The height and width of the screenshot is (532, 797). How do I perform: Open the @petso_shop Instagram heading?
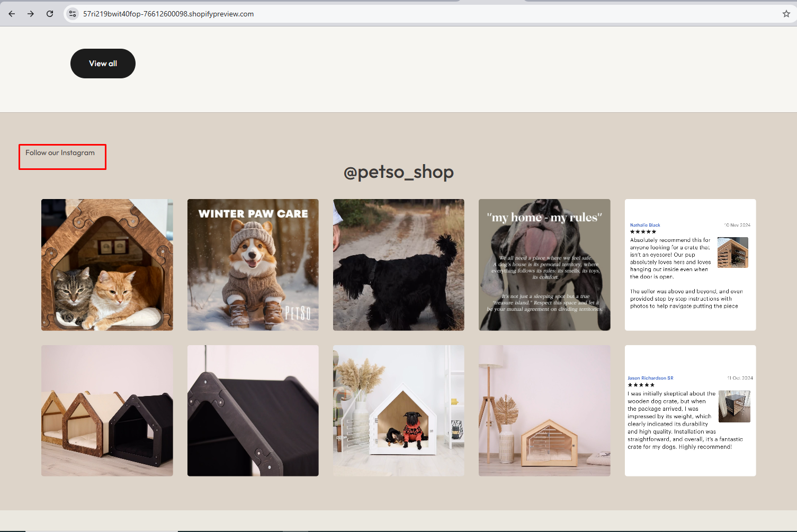pos(399,172)
